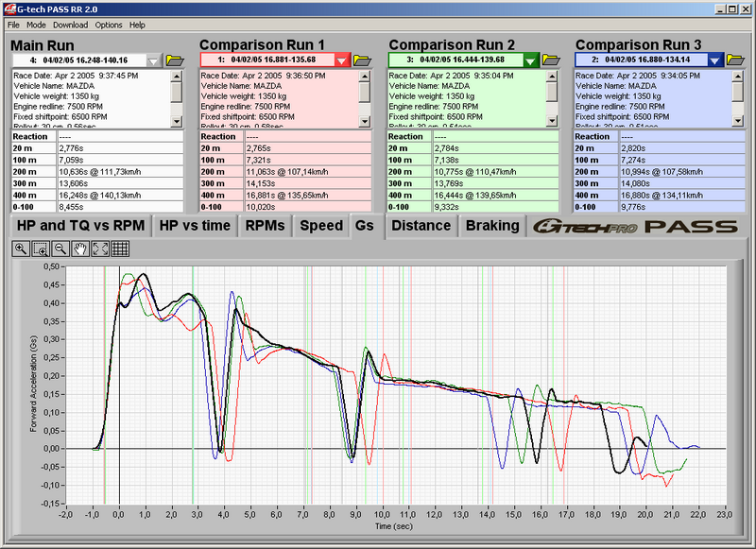Activate the pan hand tool
This screenshot has height=549, width=756.
click(x=80, y=249)
